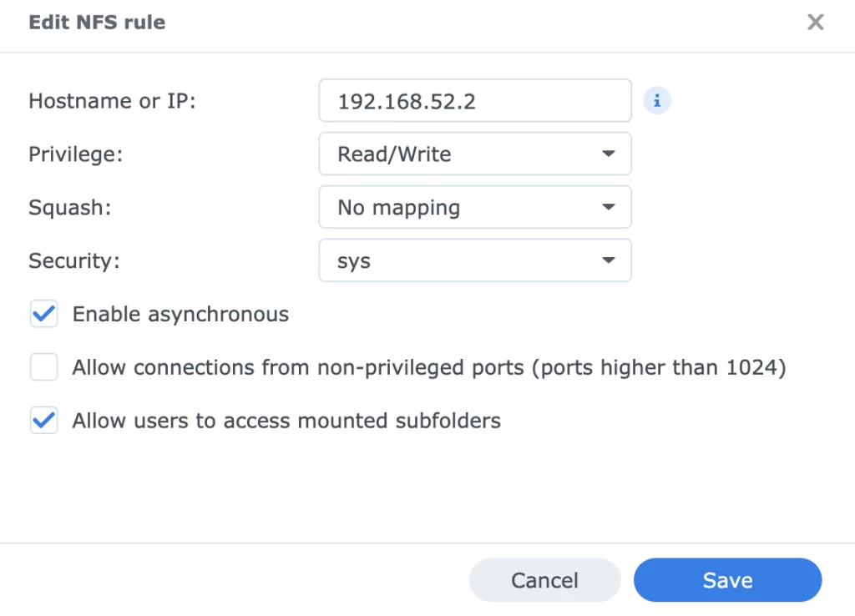The height and width of the screenshot is (616, 855).
Task: Enable connections from non-privileged ports checkbox
Action: (44, 367)
